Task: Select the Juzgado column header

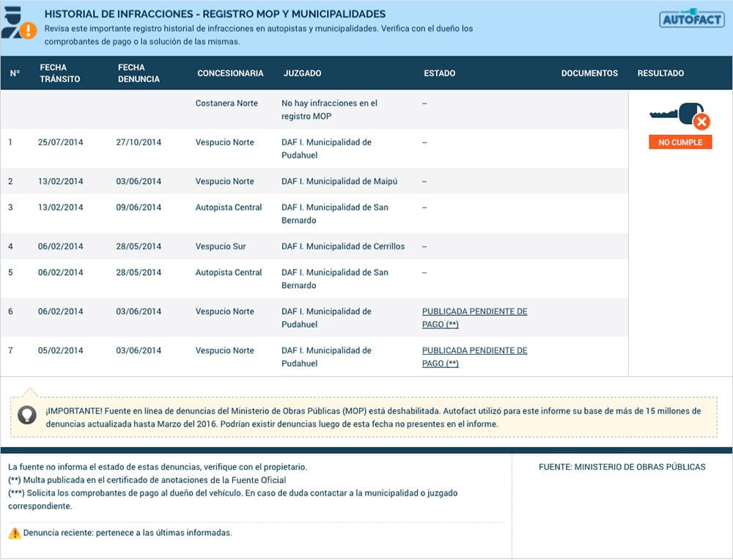Action: coord(302,73)
